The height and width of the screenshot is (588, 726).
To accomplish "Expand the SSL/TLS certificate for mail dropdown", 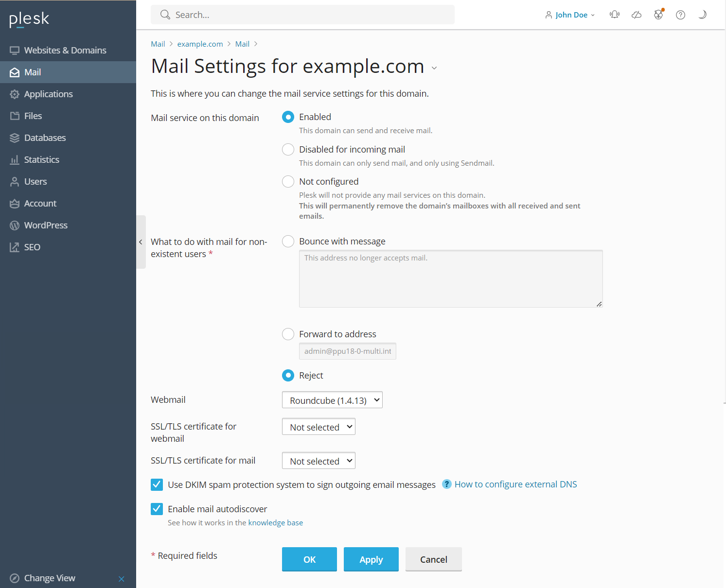I will (x=319, y=461).
